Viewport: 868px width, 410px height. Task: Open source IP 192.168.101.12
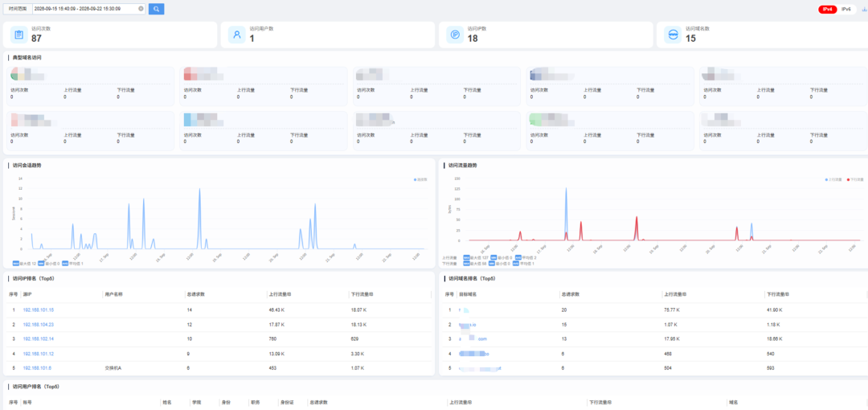pyautogui.click(x=39, y=354)
